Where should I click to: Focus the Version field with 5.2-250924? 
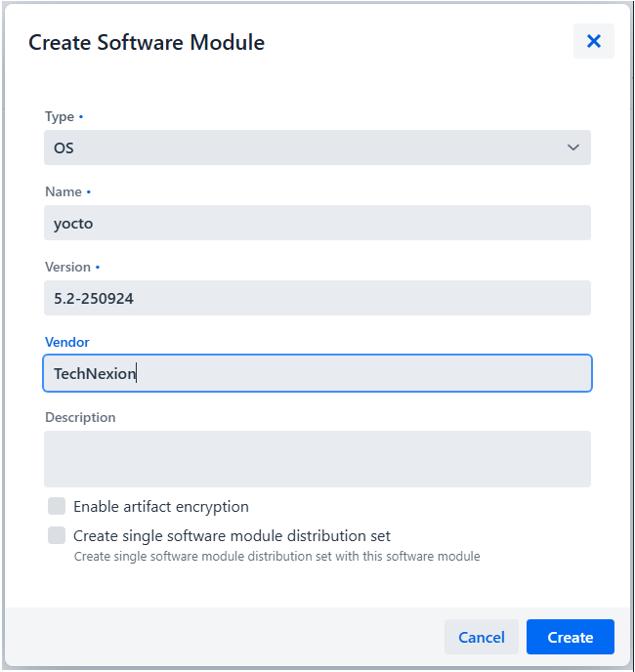[x=317, y=298]
